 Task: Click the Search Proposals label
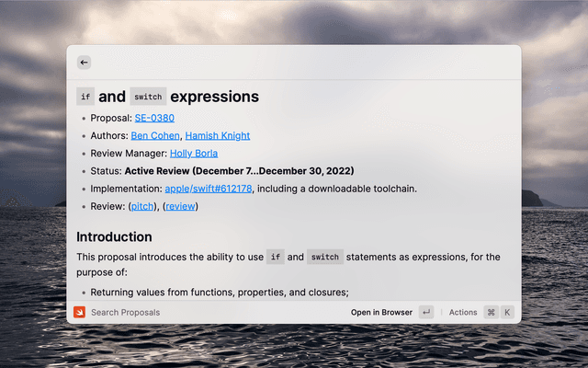tap(125, 312)
